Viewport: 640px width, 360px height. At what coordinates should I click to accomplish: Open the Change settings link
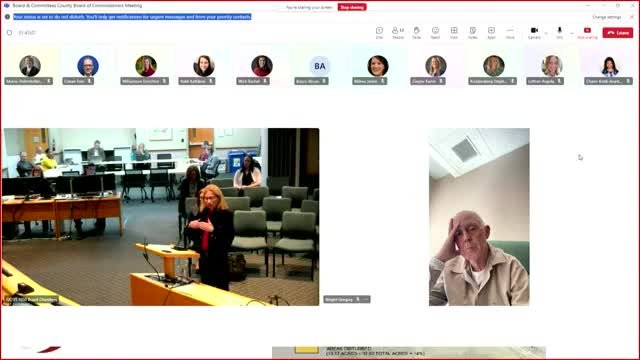tap(607, 17)
